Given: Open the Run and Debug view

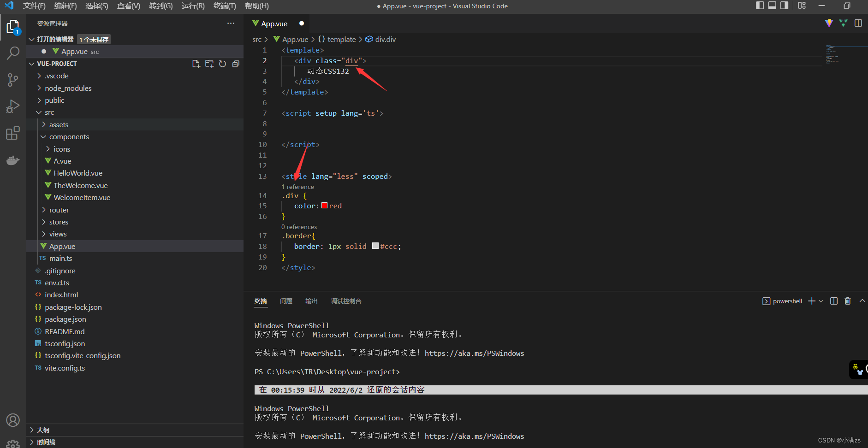Looking at the screenshot, I should coord(13,106).
